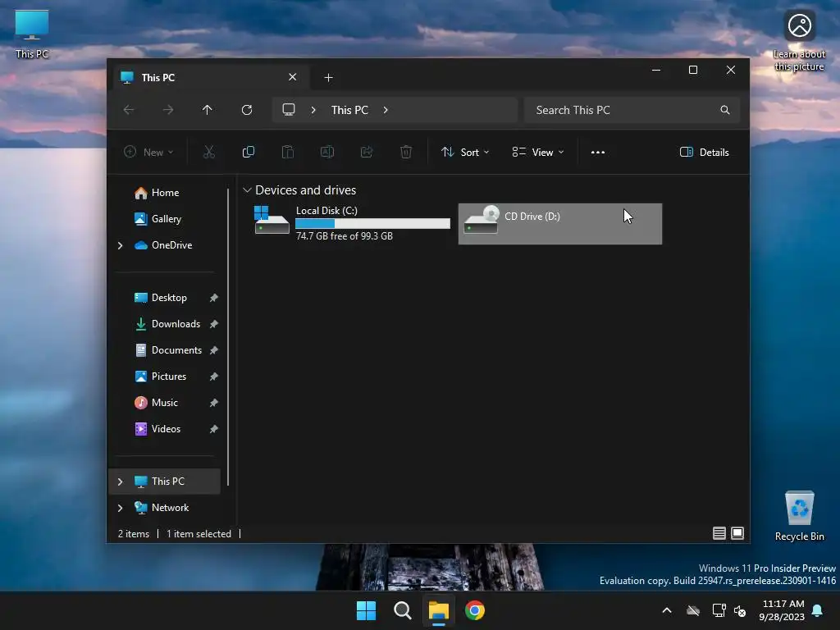Go forward with the right arrow
Screen dimensions: 840x630
pos(167,110)
